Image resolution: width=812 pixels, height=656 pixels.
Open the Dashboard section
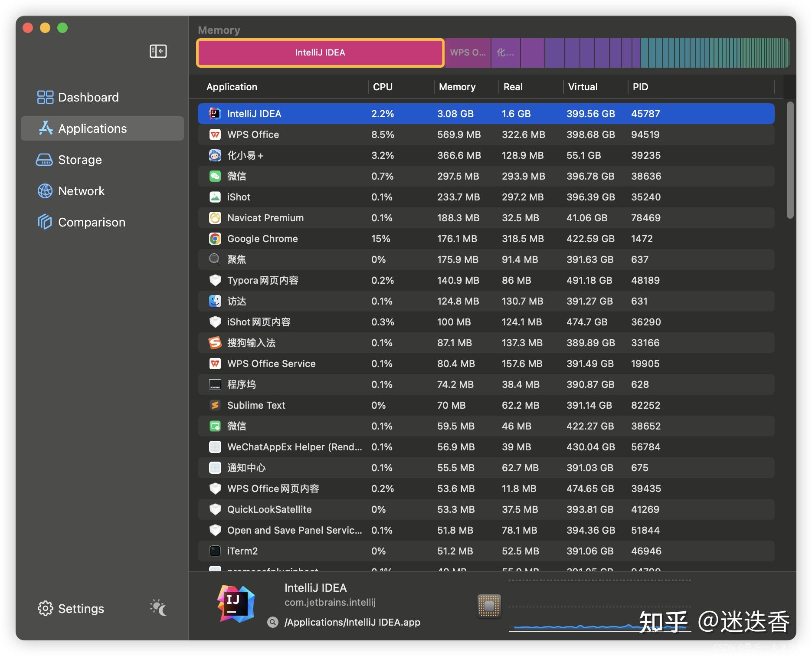tap(45, 97)
